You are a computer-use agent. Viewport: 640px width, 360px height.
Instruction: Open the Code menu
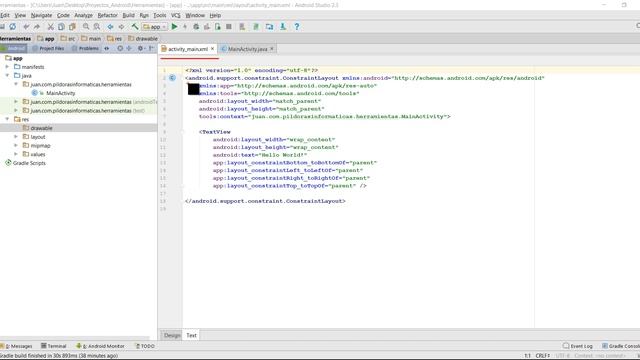pos(63,15)
